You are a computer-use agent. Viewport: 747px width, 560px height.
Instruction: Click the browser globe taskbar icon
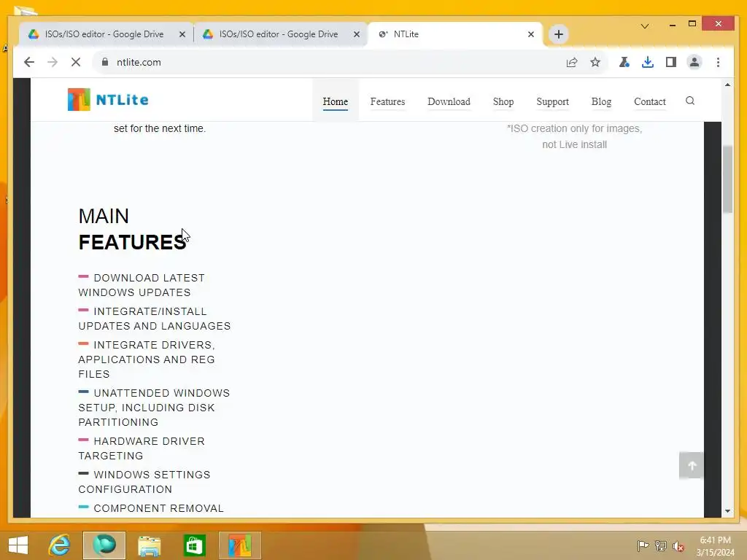click(x=104, y=545)
